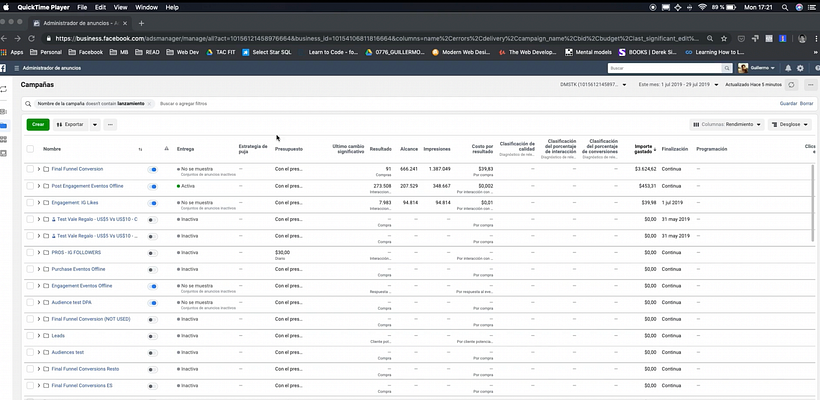820x400 pixels.
Task: Remove the 'lanzamiento' filter chip with X
Action: (151, 104)
